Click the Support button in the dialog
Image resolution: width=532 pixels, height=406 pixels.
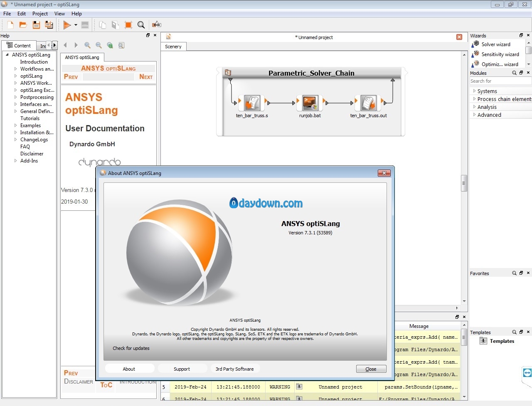[182, 369]
